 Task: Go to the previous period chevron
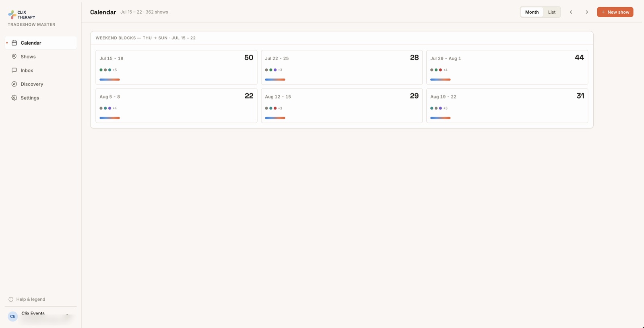point(571,12)
